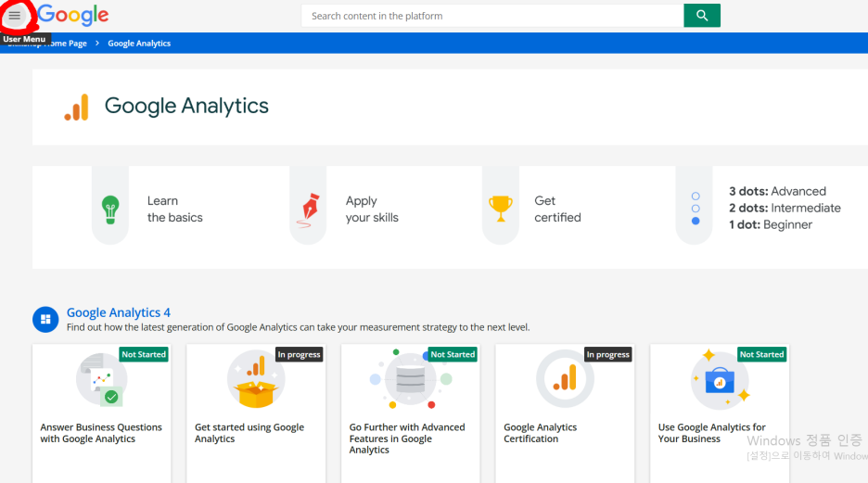Click the breadcrumb chevron separator
The height and width of the screenshot is (483, 868).
96,44
